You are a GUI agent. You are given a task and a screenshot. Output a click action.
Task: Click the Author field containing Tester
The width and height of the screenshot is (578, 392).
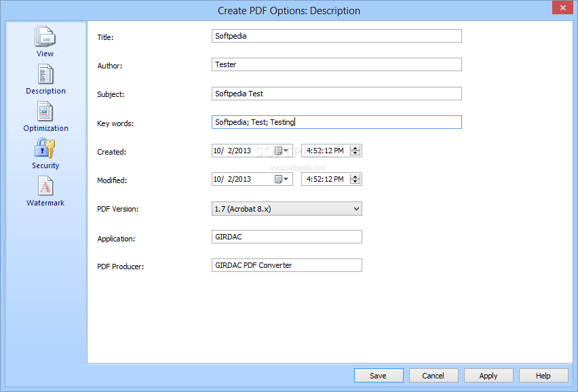(336, 64)
